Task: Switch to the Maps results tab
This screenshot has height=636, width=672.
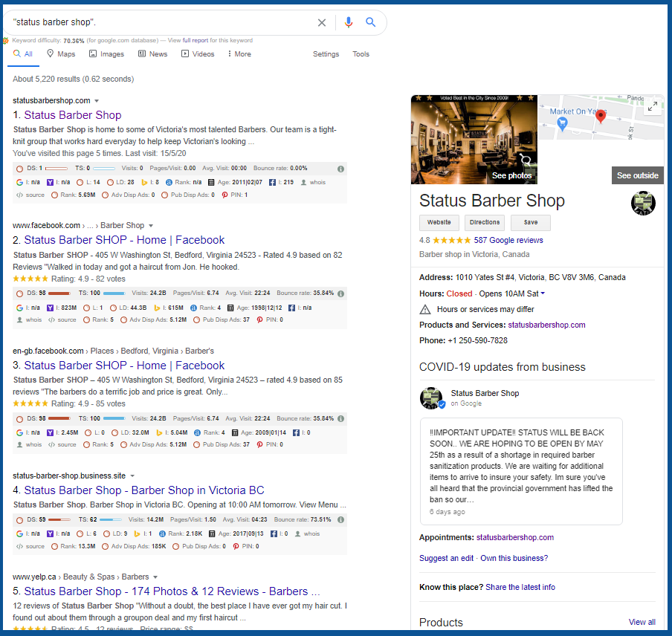Action: coord(61,54)
